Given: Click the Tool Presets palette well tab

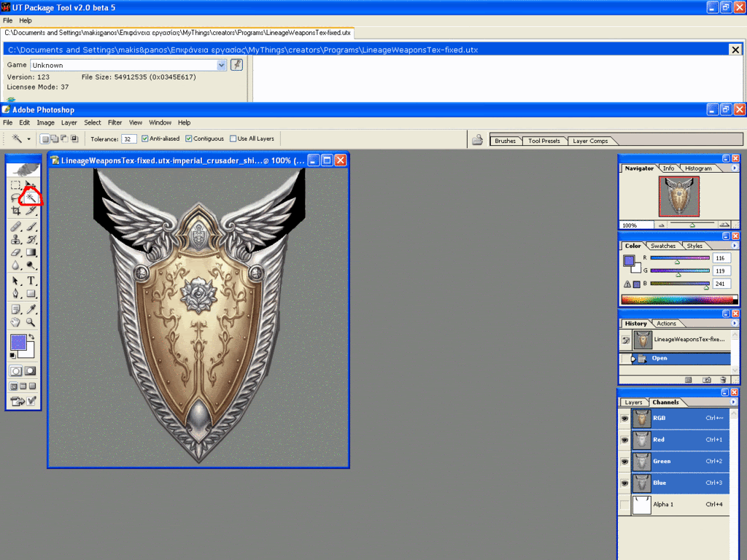Looking at the screenshot, I should pos(543,141).
